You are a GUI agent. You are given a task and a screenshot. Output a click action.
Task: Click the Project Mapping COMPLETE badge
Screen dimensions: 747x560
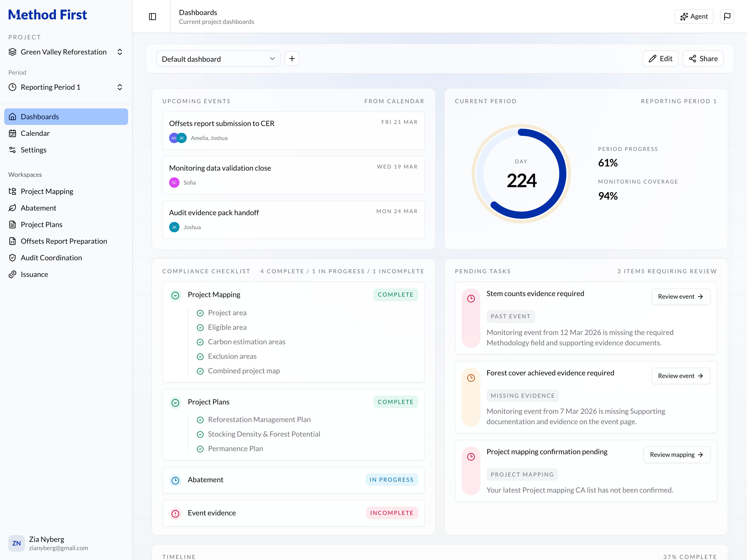coord(396,295)
